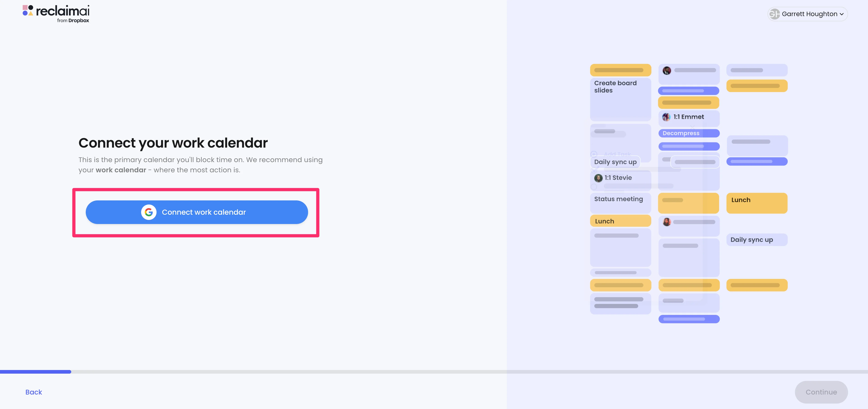Screen dimensions: 868x409
Task: Click the faint Add Task plus icon
Action: [x=594, y=154]
